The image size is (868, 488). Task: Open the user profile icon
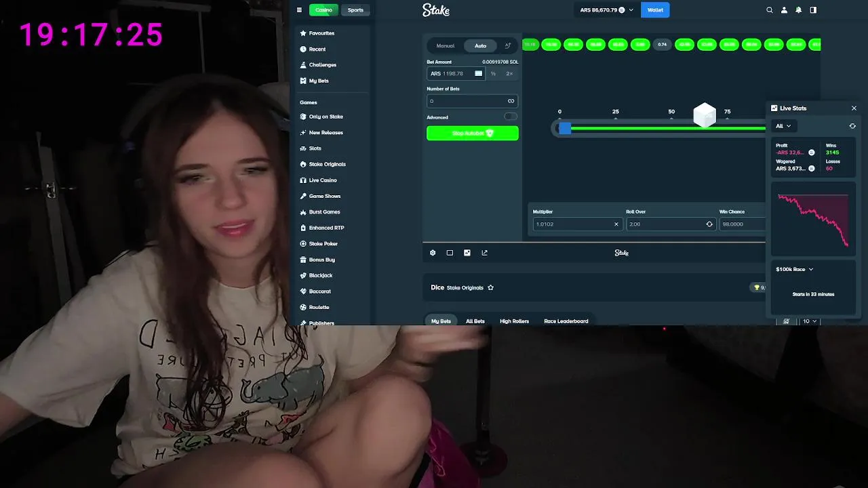coord(784,10)
